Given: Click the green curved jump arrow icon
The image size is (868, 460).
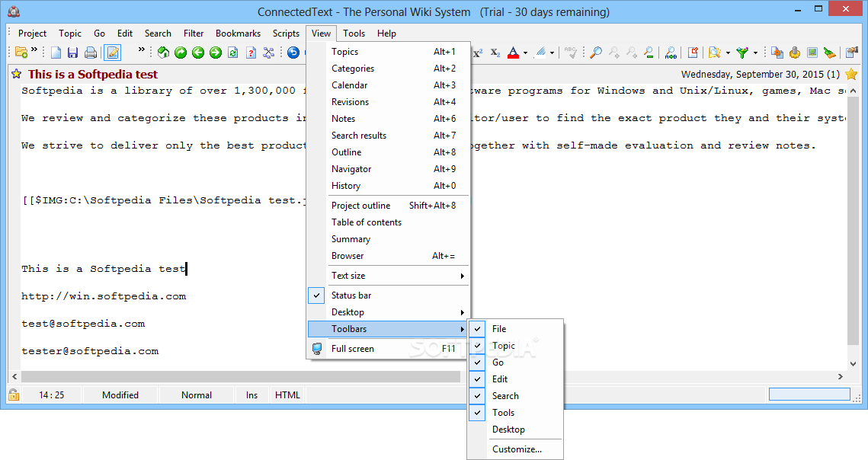Looking at the screenshot, I should [181, 53].
